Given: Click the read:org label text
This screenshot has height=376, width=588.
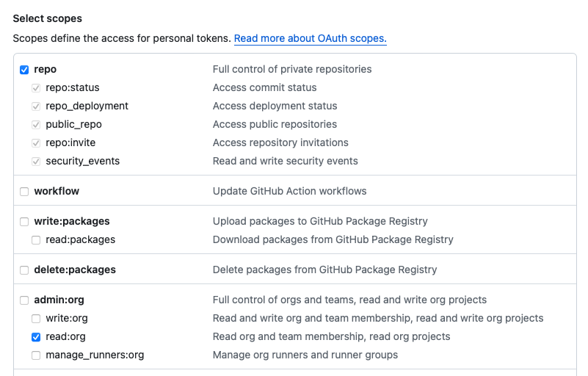Looking at the screenshot, I should tap(65, 336).
